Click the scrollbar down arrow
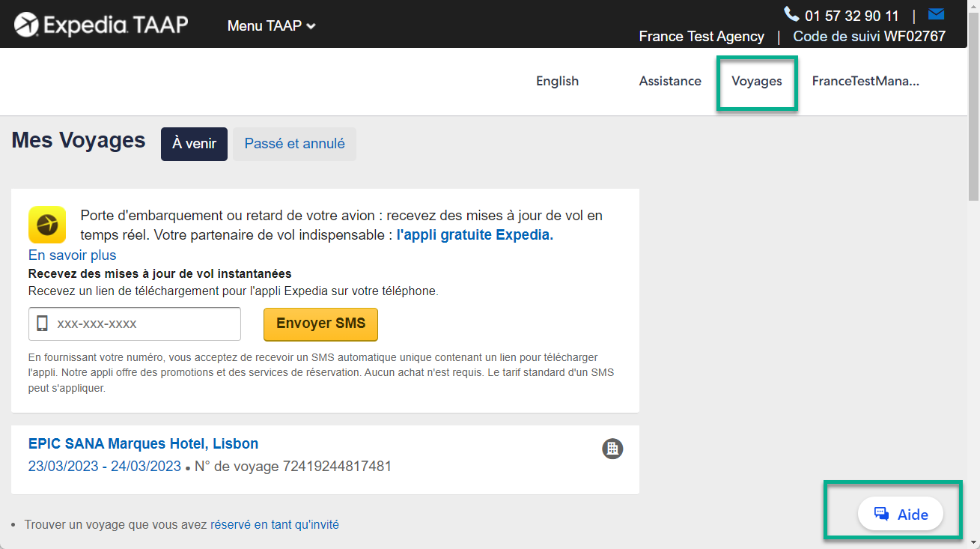Image resolution: width=980 pixels, height=549 pixels. point(973,542)
